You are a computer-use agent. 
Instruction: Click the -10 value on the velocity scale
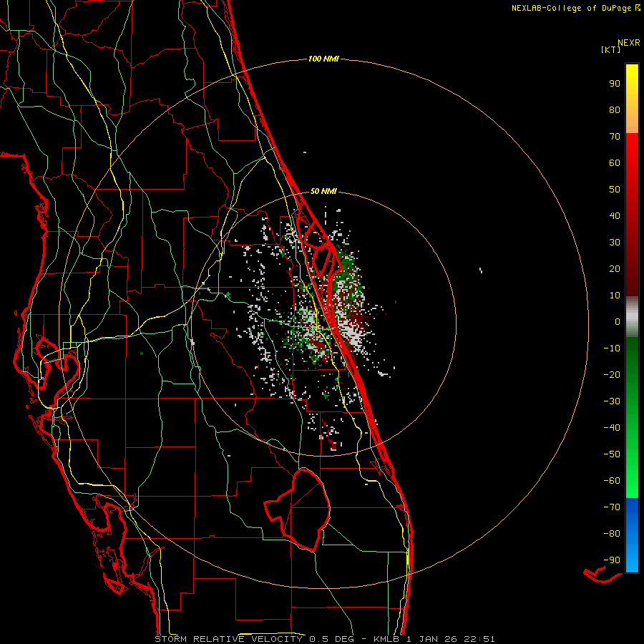(x=612, y=348)
